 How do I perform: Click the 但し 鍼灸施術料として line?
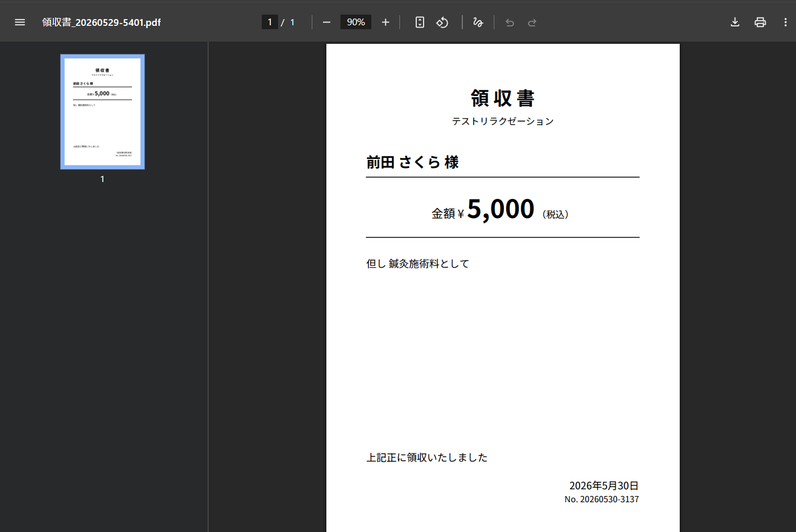417,263
